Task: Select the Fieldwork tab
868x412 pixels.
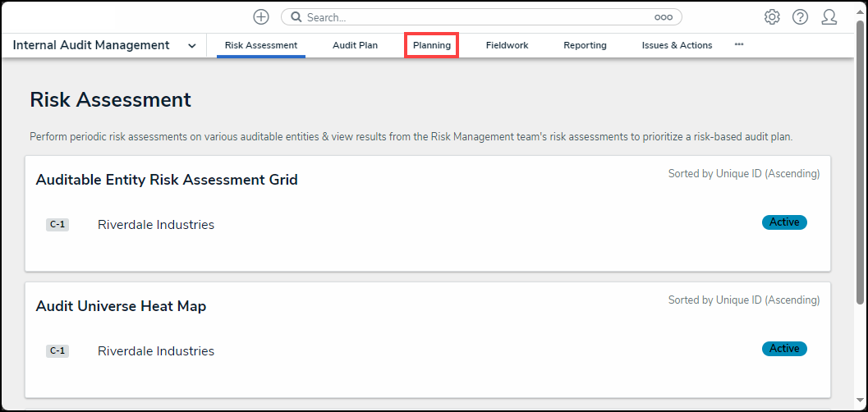Action: [x=507, y=46]
